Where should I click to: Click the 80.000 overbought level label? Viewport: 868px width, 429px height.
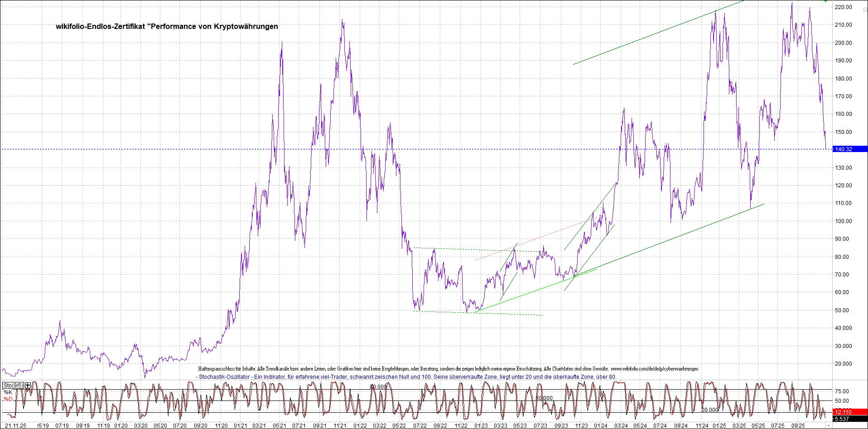coord(378,386)
